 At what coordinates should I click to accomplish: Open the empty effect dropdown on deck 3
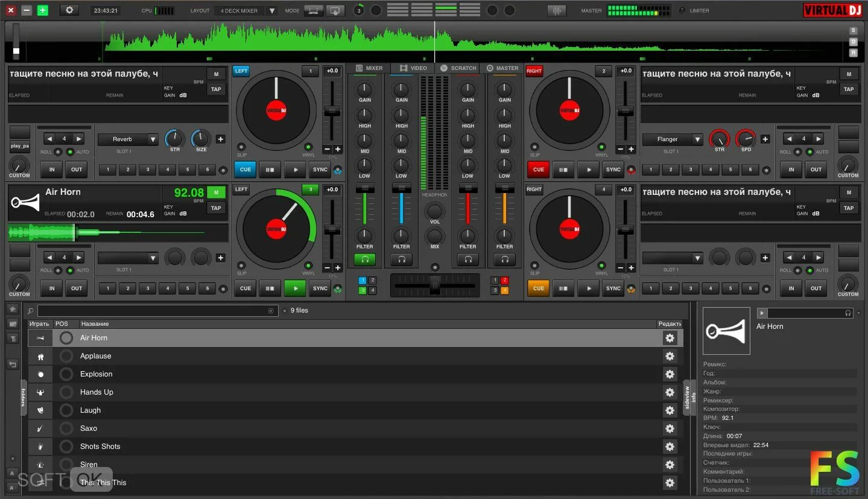coord(128,258)
